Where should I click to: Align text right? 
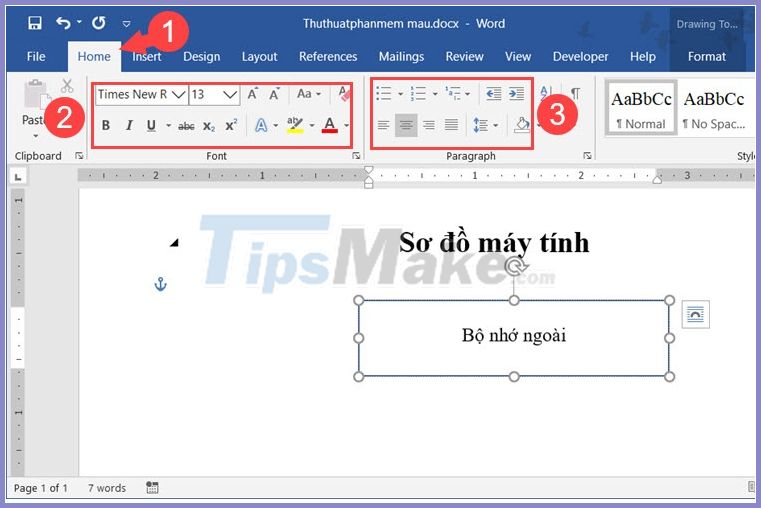coord(429,126)
